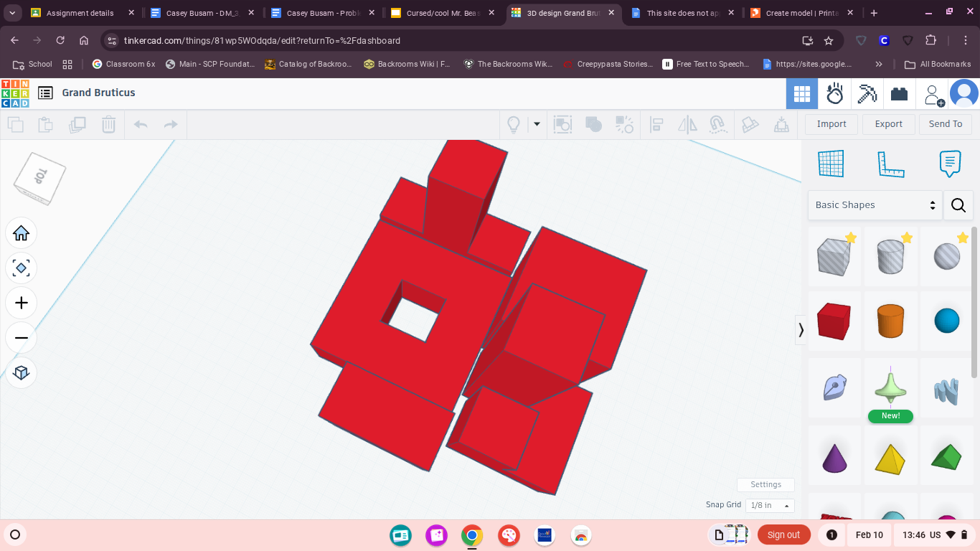Select the blue Sphere shape
This screenshot has width=980, height=551.
947,321
